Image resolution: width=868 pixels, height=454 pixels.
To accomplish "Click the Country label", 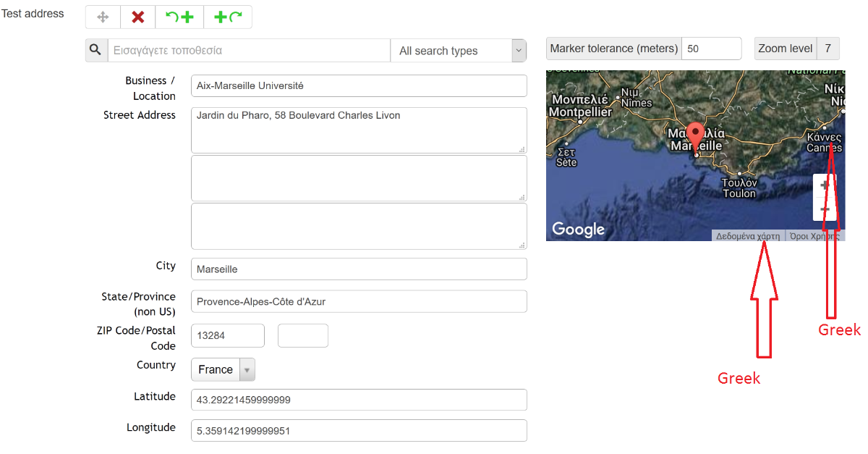I will point(156,365).
